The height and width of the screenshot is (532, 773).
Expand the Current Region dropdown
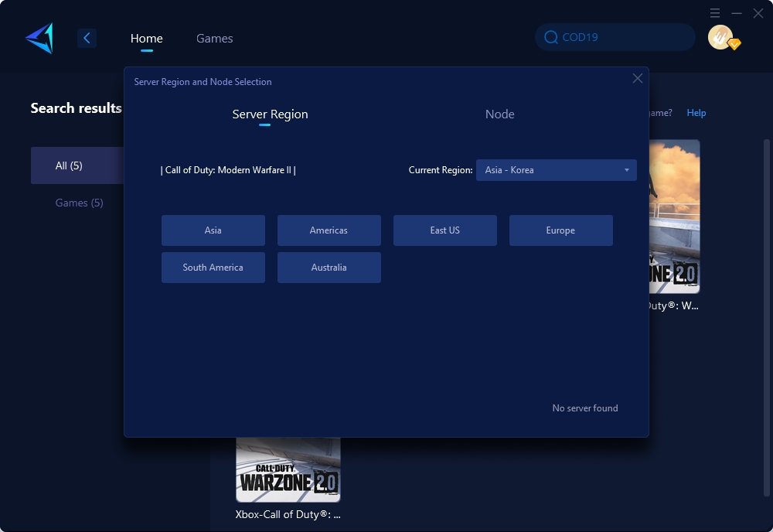(556, 170)
